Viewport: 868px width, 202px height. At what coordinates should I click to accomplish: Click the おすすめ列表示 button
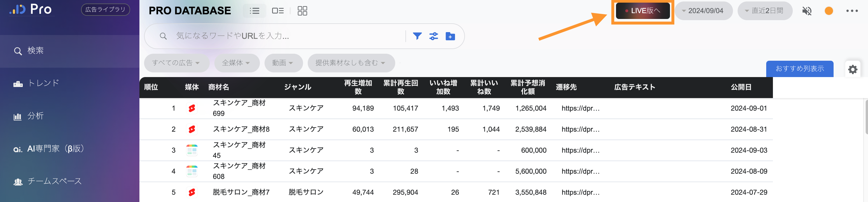[x=799, y=69]
